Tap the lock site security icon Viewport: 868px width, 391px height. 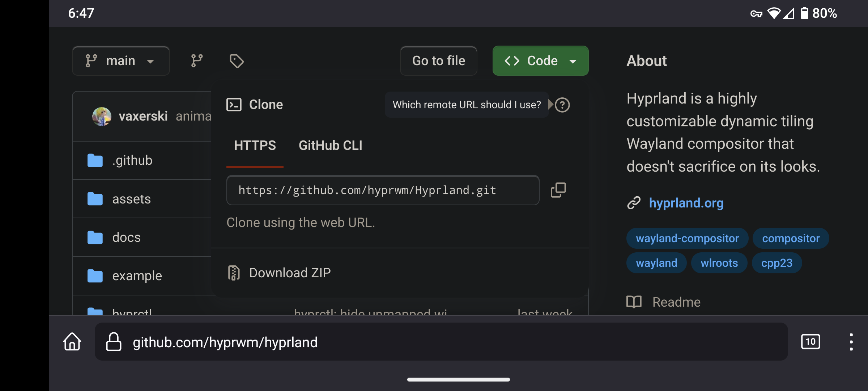114,342
